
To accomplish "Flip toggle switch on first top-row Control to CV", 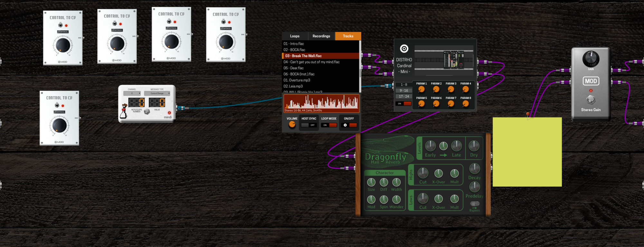I will 61,25.
